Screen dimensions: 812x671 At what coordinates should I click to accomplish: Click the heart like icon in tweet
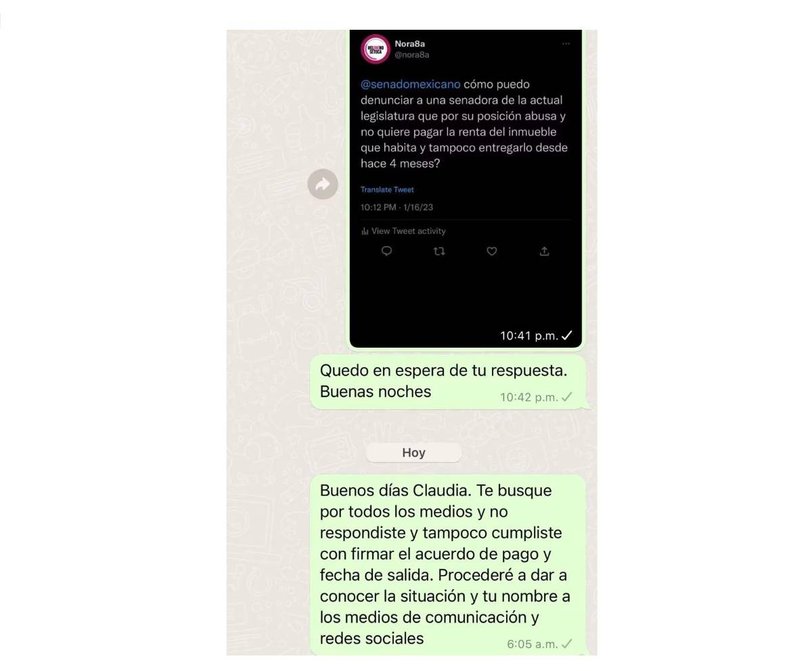pos(492,251)
